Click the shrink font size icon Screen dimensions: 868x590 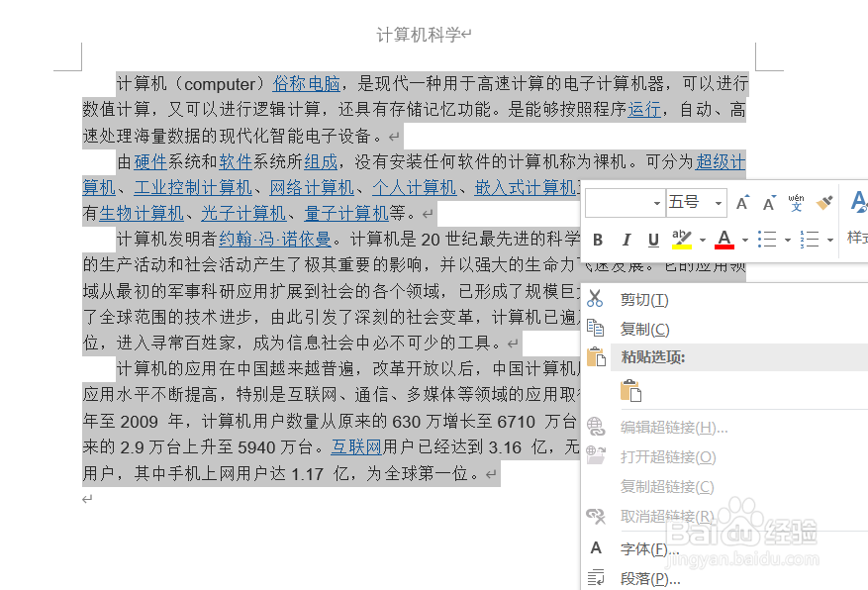tap(769, 203)
